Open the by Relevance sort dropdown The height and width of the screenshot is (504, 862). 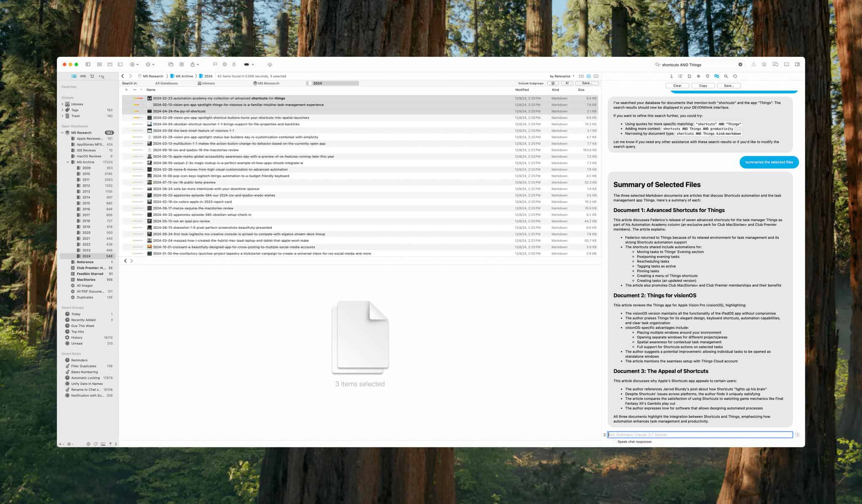click(562, 76)
